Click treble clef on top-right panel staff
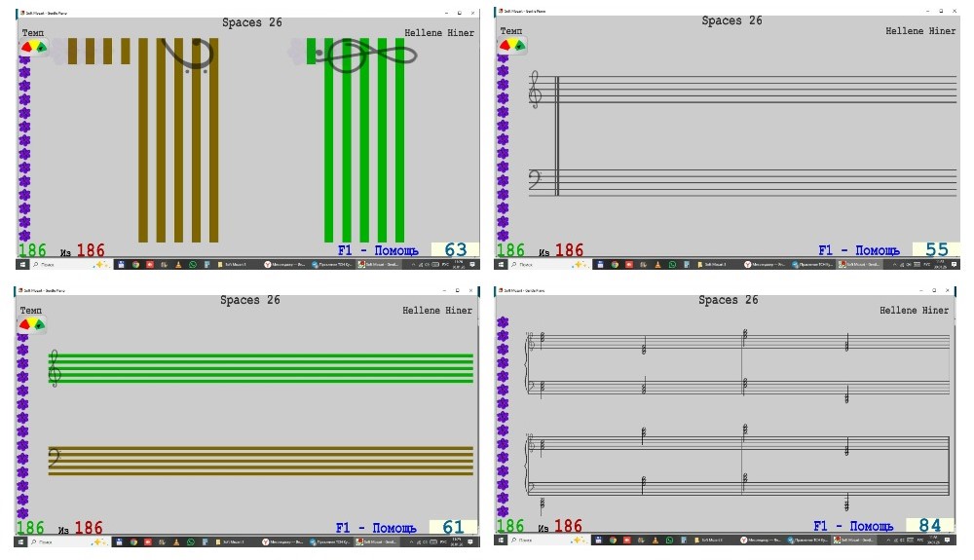Screen dimensions: 974x560 pyautogui.click(x=535, y=90)
